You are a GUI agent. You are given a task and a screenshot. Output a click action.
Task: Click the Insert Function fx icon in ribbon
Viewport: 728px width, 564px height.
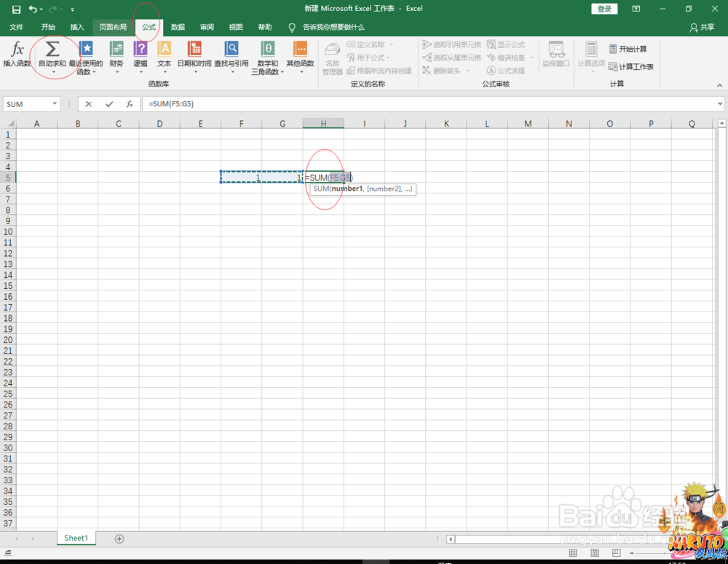coord(17,49)
